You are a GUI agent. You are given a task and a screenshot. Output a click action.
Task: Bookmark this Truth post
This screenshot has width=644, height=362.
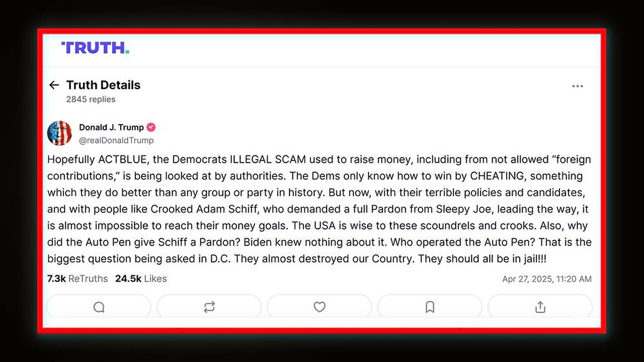pos(430,307)
